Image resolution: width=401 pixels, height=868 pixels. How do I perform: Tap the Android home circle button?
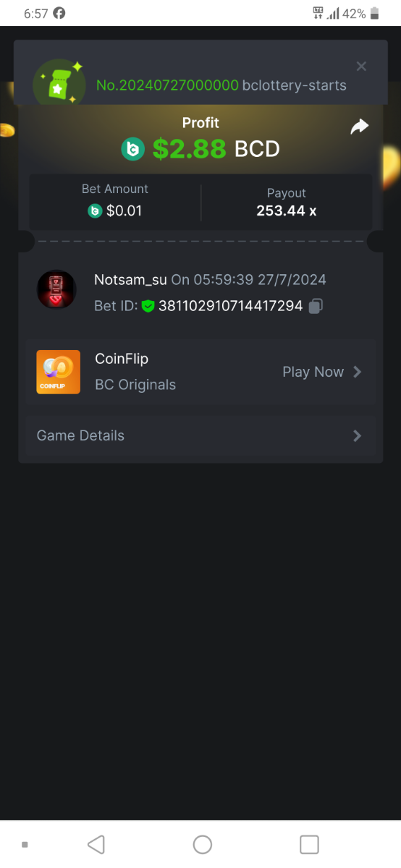click(x=203, y=844)
